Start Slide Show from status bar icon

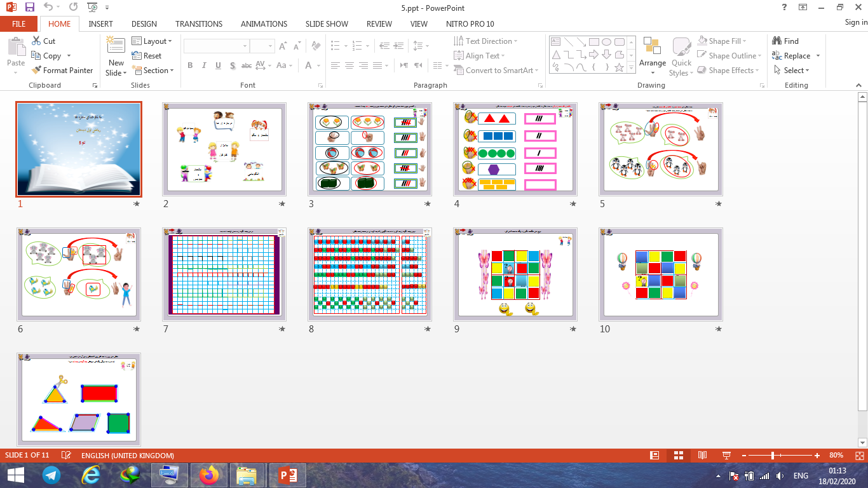tap(726, 456)
